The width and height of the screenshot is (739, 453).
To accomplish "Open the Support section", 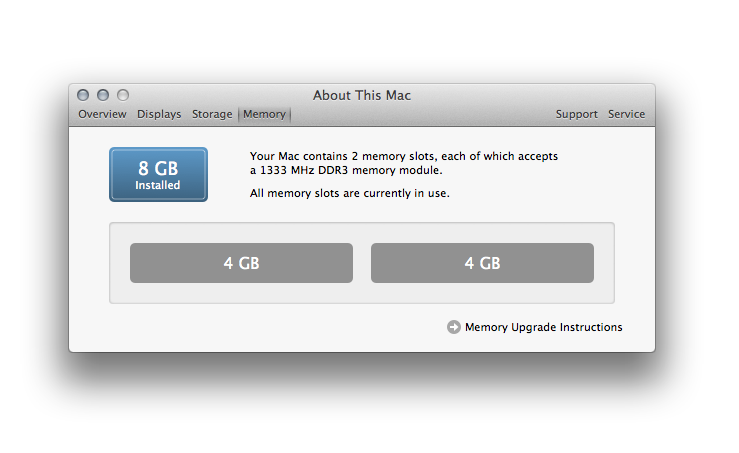I will pyautogui.click(x=576, y=114).
